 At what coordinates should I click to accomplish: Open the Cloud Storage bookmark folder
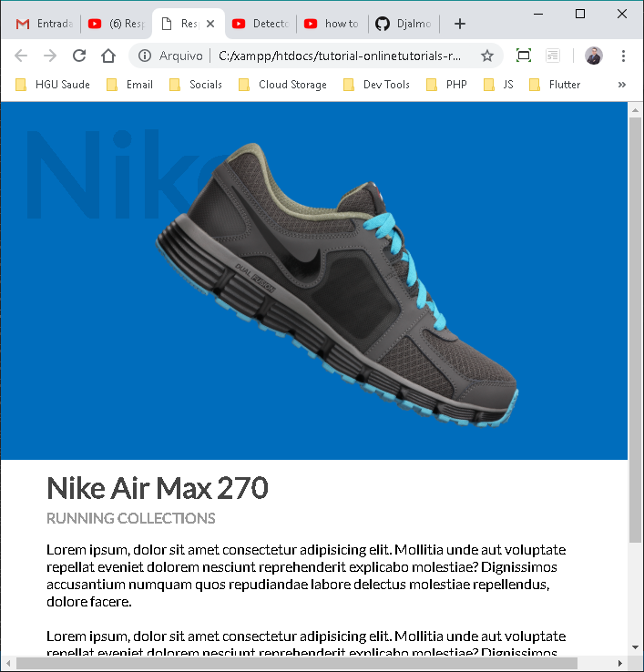point(283,85)
